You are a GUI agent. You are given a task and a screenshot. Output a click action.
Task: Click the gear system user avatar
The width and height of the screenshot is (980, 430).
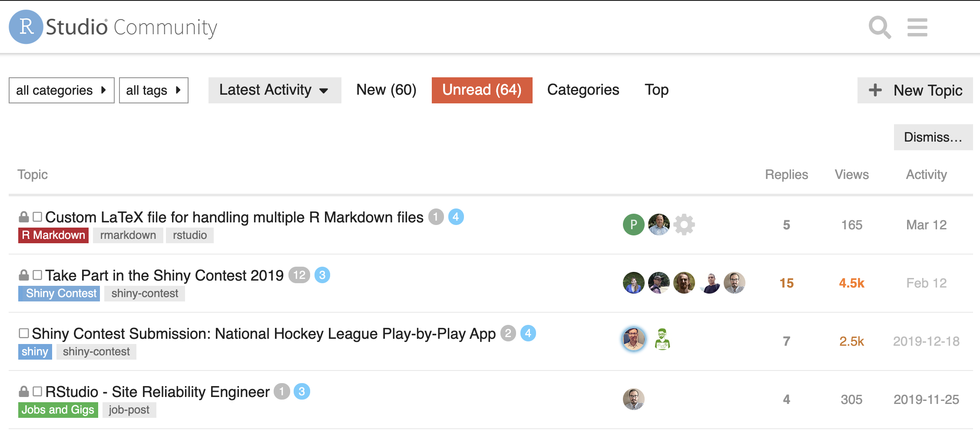click(684, 225)
